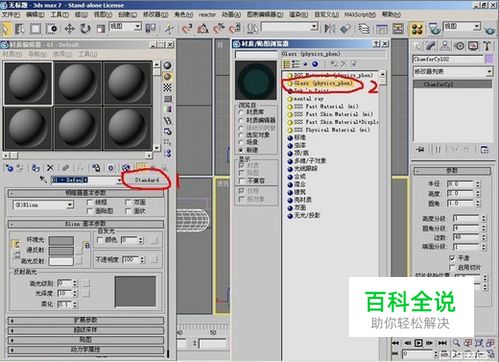Collapse 参数 rollout in command panel
Screen dimensions: 499x362
click(452, 171)
